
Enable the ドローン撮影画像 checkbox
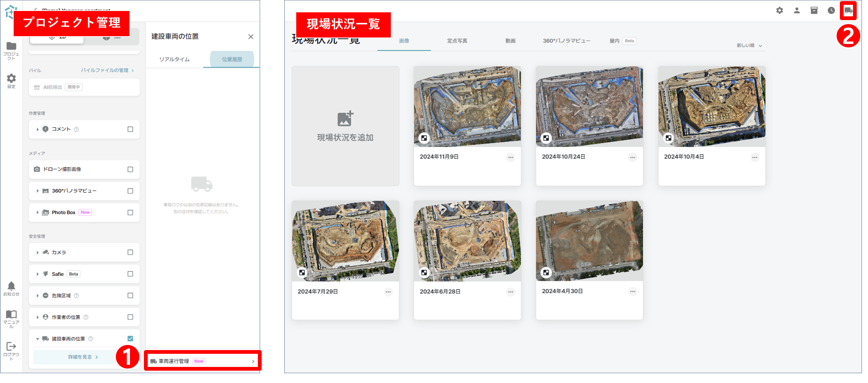click(130, 169)
